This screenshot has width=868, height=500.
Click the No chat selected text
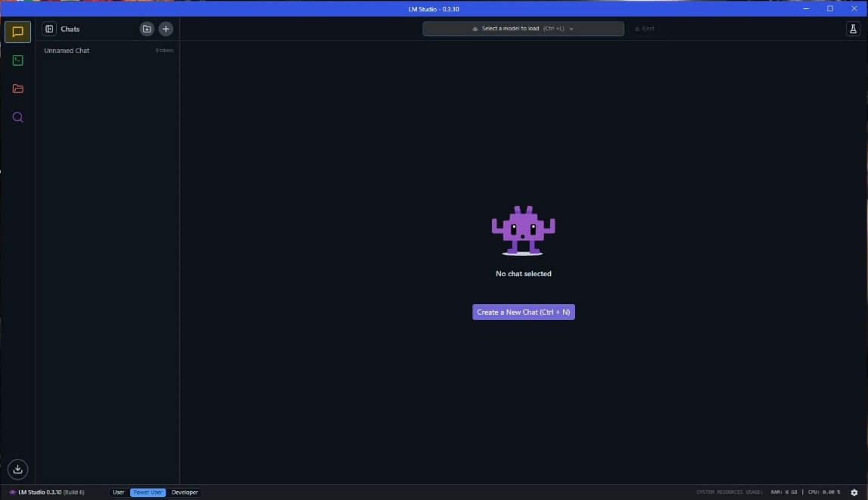tap(524, 274)
